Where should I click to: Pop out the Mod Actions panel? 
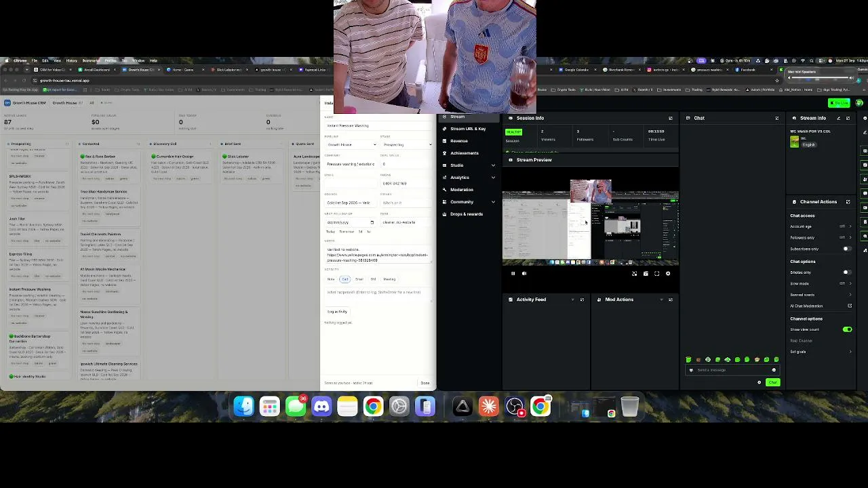pos(671,300)
